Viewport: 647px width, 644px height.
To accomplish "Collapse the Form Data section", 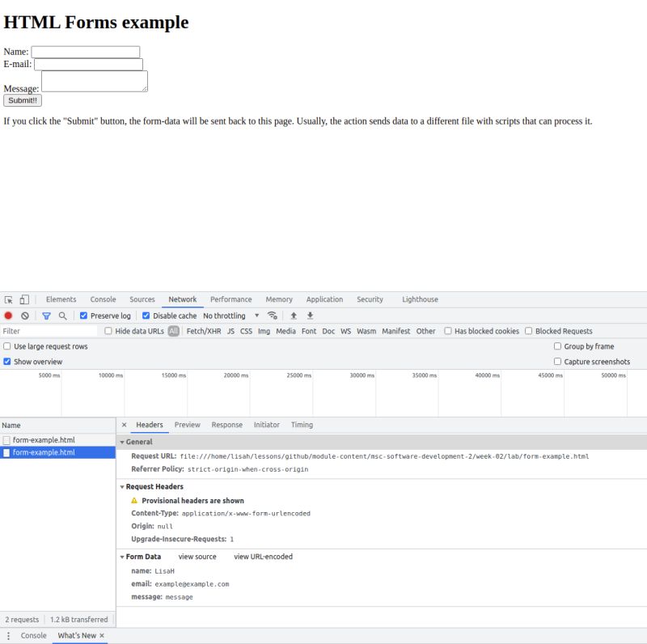I will tap(123, 556).
